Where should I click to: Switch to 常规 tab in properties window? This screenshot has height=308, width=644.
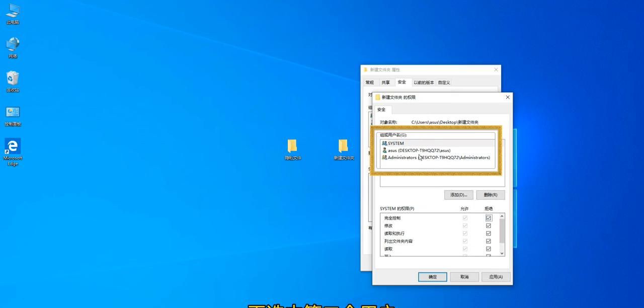tap(370, 83)
